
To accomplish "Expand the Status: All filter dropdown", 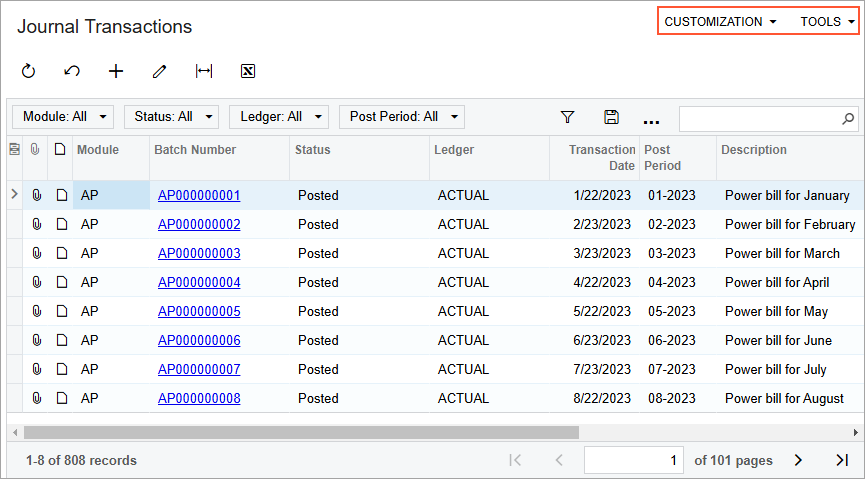I will click(x=171, y=117).
